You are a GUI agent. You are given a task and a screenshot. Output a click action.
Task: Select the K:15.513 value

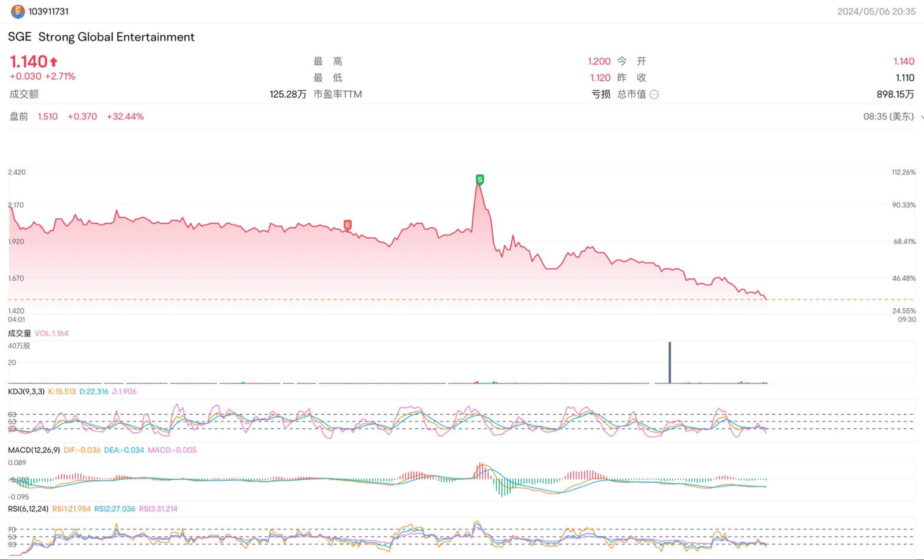62,391
